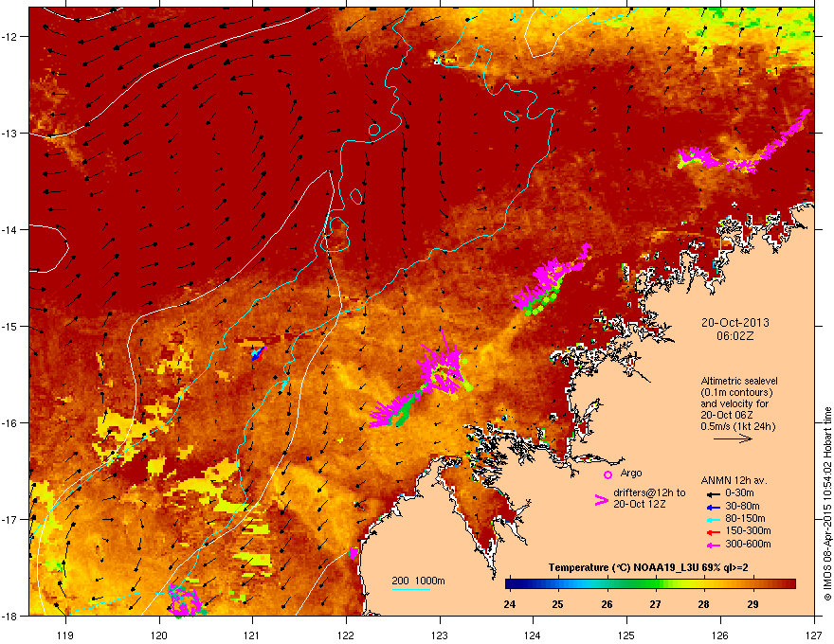Click the blue 30-80m arrow in legend

click(714, 507)
